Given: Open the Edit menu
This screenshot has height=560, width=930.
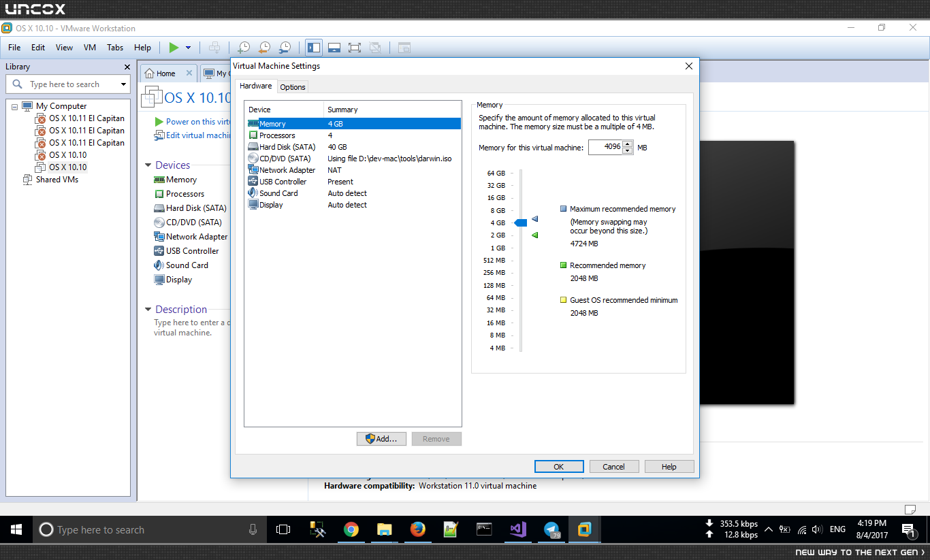Looking at the screenshot, I should [x=38, y=48].
